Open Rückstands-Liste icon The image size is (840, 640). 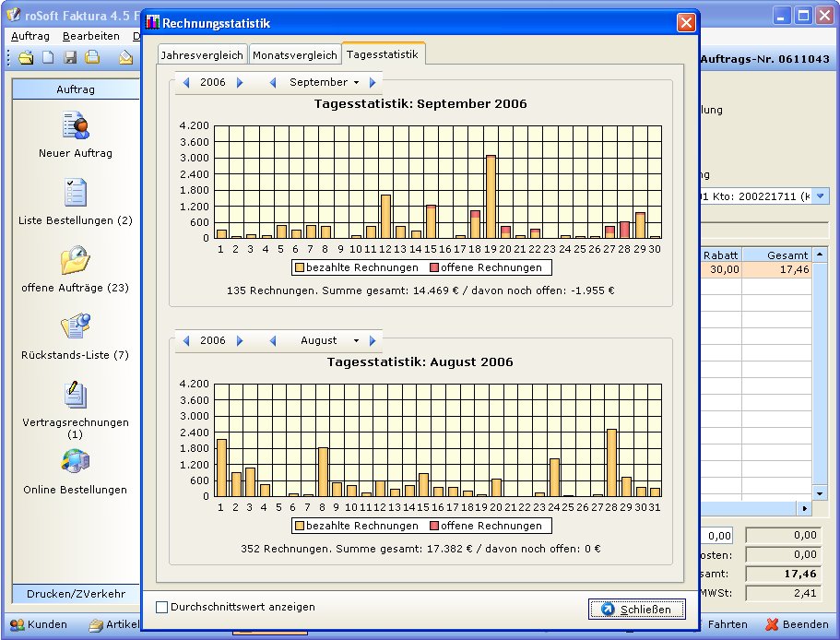[75, 327]
